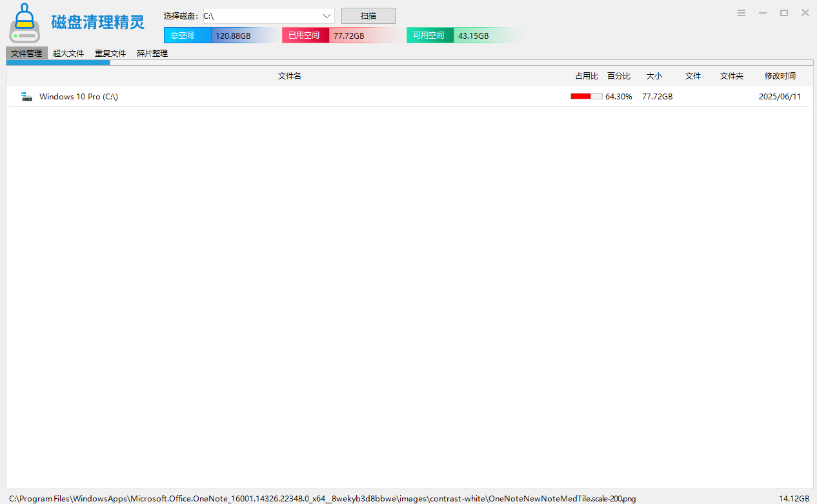Minimize the window using title bar icon
Image resolution: width=817 pixels, height=504 pixels.
pyautogui.click(x=763, y=13)
